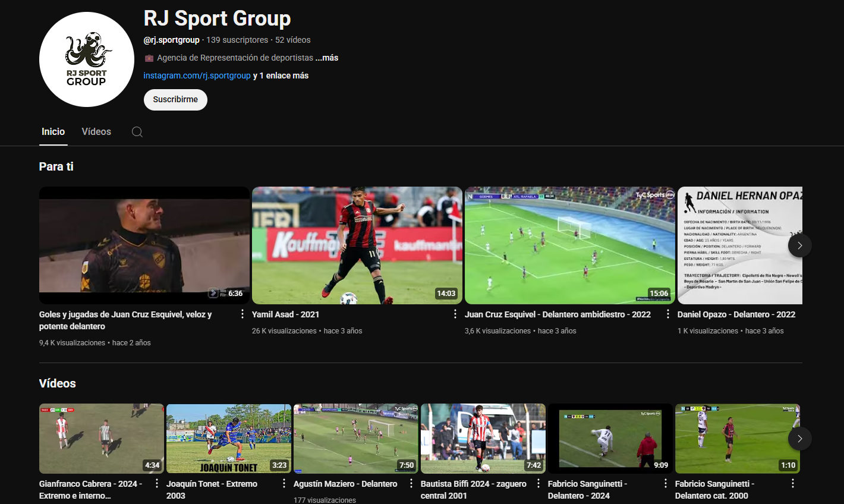The height and width of the screenshot is (504, 844).
Task: Open instagram.com/rj.sportgroup link
Action: [197, 75]
